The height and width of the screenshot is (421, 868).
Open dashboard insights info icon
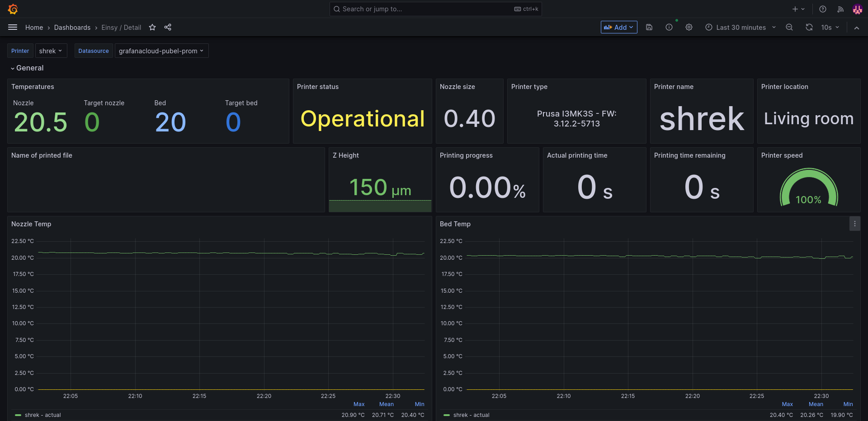(669, 28)
